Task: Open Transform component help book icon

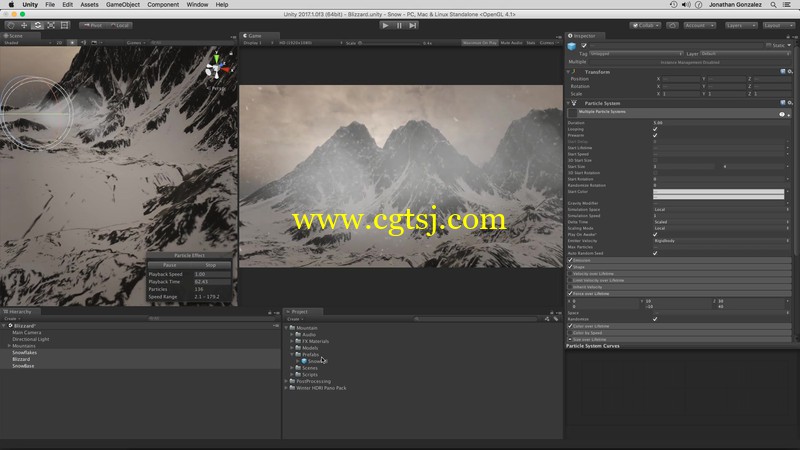Action: point(783,72)
